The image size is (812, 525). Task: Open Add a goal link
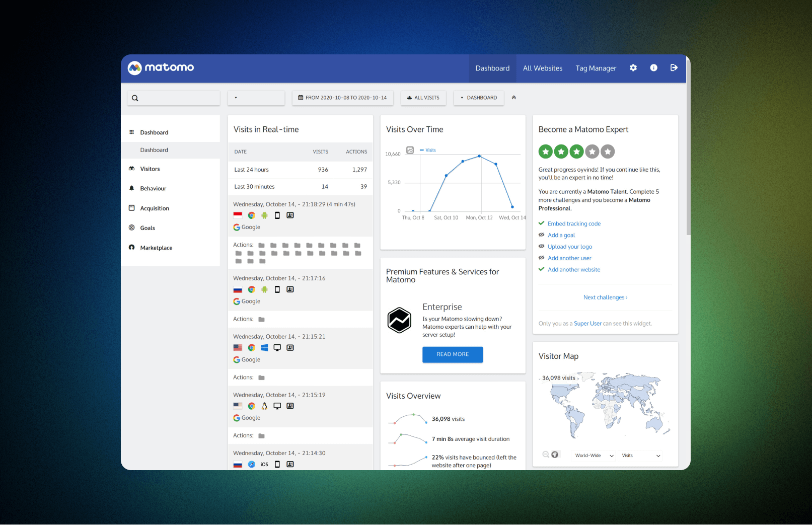(561, 235)
